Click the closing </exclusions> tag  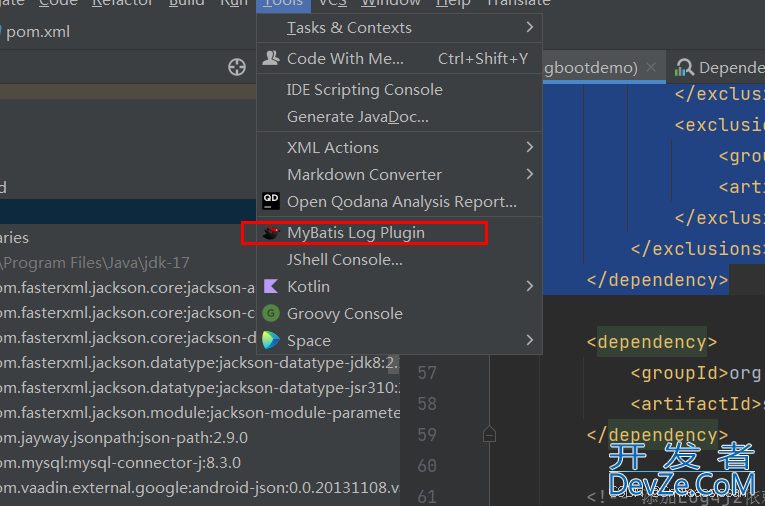[x=698, y=249]
